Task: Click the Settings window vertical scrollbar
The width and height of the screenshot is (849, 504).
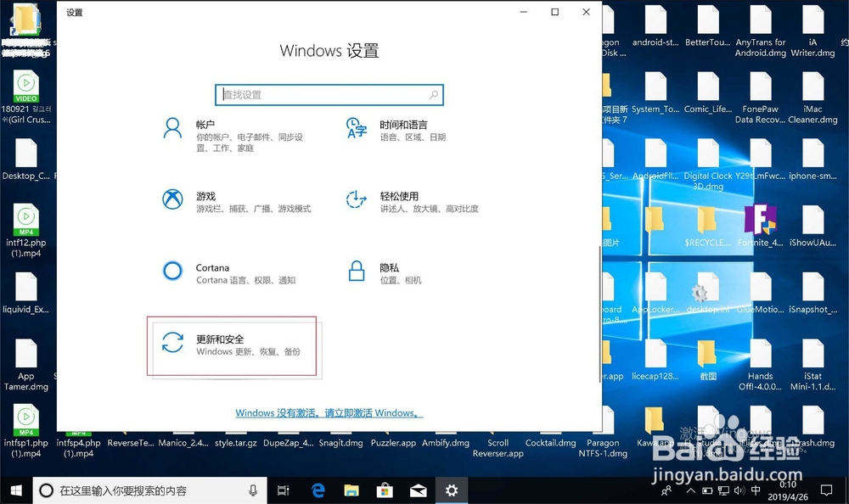Action: (x=599, y=314)
